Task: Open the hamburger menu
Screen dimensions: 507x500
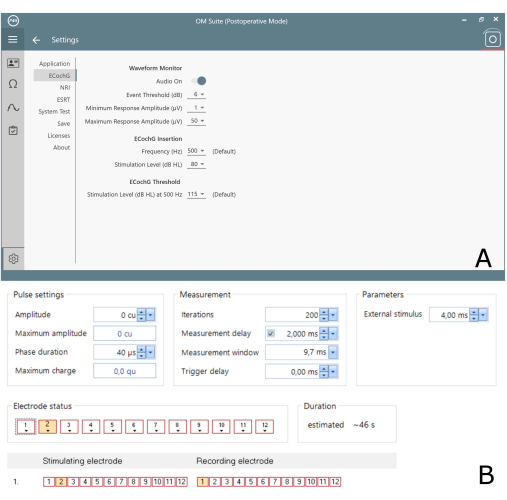Action: [x=13, y=40]
